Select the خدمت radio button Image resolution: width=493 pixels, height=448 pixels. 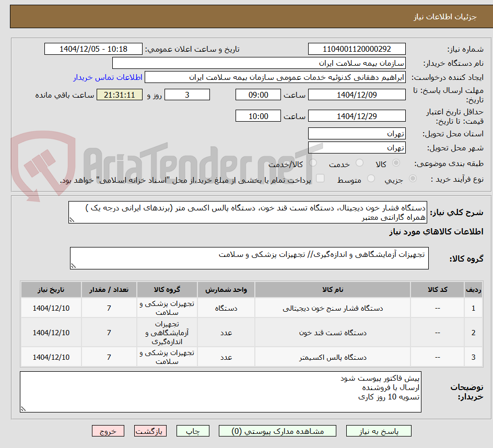(359, 163)
